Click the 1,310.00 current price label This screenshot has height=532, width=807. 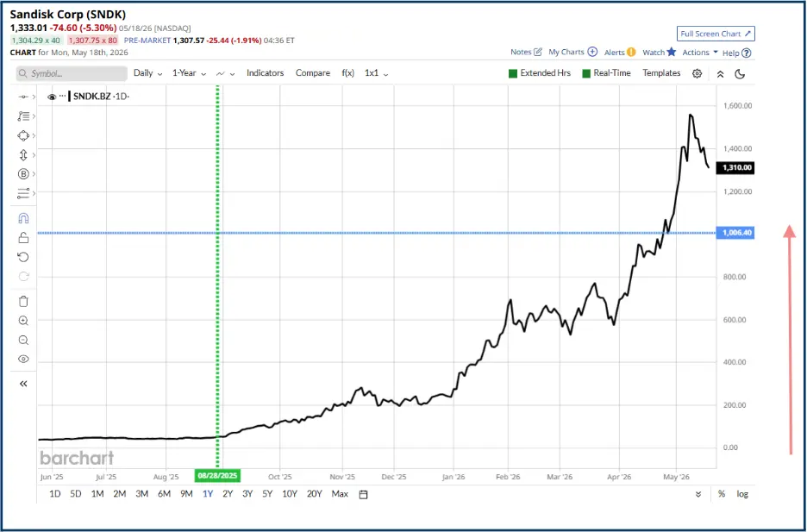pos(736,168)
